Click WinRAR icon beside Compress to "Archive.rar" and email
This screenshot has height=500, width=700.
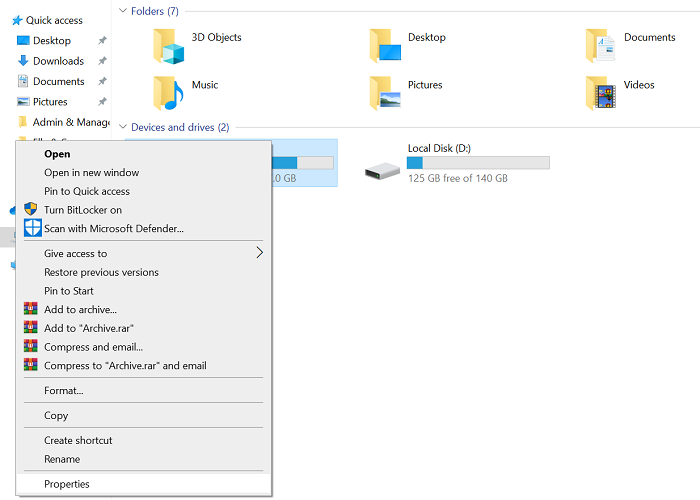(30, 365)
